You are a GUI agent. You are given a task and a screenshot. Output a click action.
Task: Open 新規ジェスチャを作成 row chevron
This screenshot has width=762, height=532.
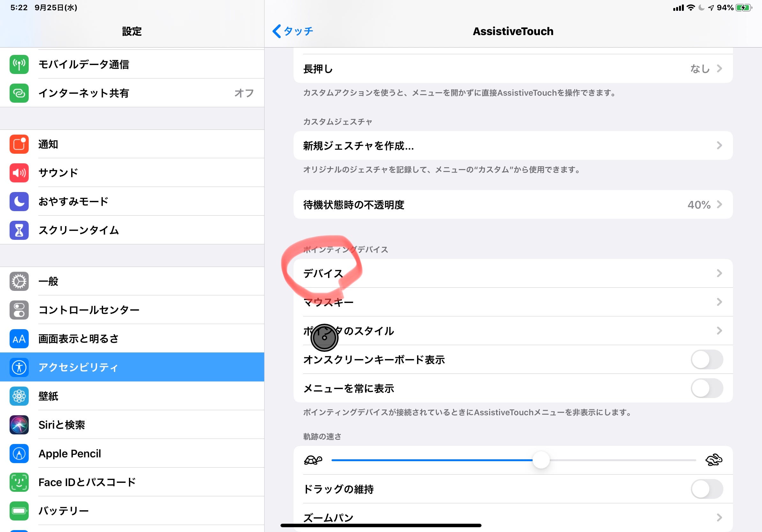[x=719, y=145]
